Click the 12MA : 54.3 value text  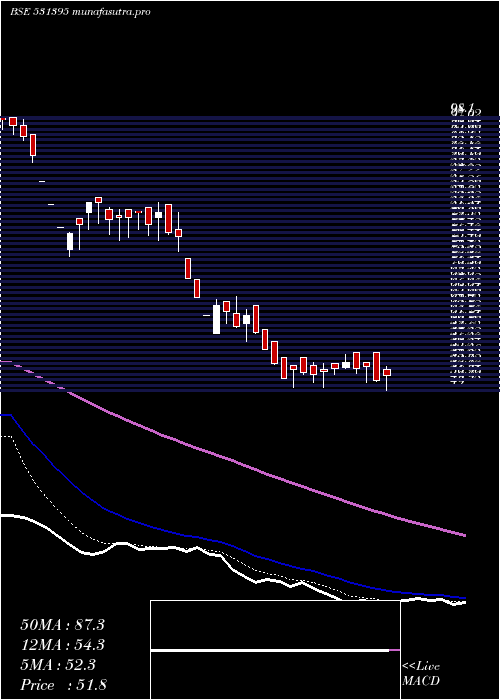pyautogui.click(x=62, y=645)
